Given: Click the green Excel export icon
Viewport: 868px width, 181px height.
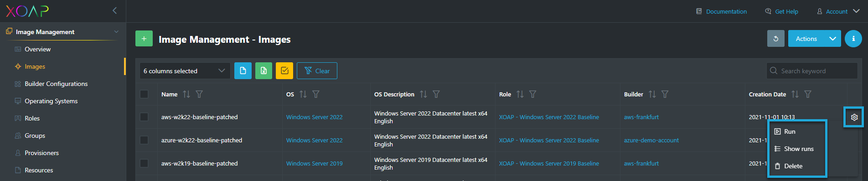Looking at the screenshot, I should coord(263,71).
